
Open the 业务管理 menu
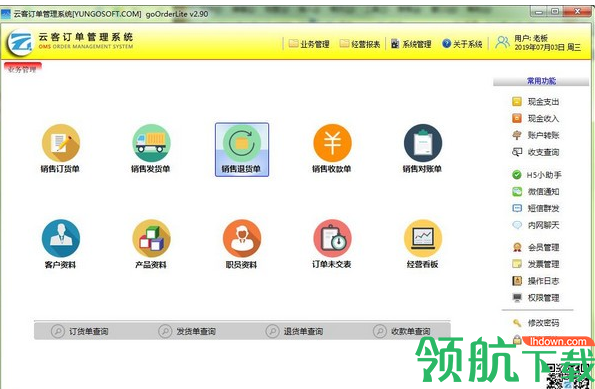click(309, 44)
